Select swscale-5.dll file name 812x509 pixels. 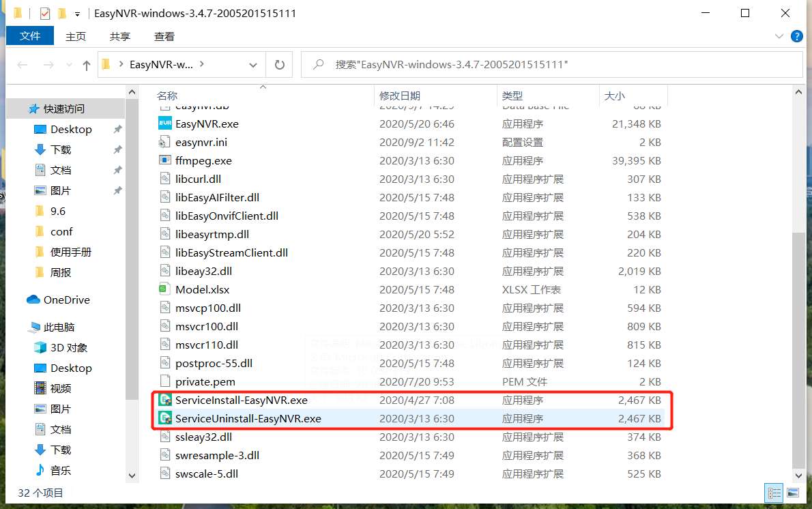[207, 474]
